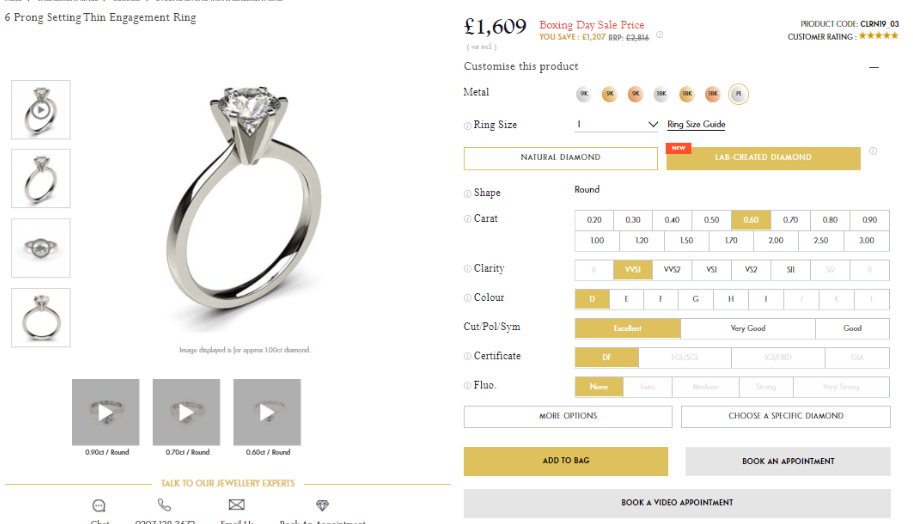
Task: Click info icon beside Clarity label
Action: pos(467,269)
